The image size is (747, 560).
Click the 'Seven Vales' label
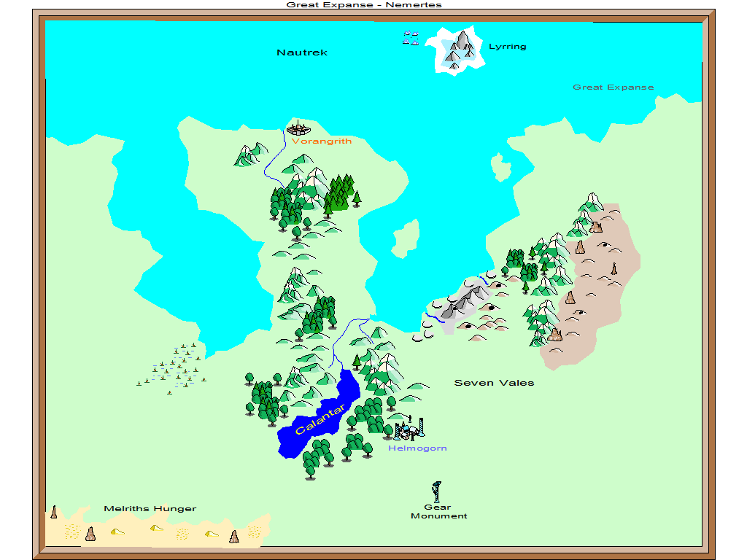click(494, 383)
